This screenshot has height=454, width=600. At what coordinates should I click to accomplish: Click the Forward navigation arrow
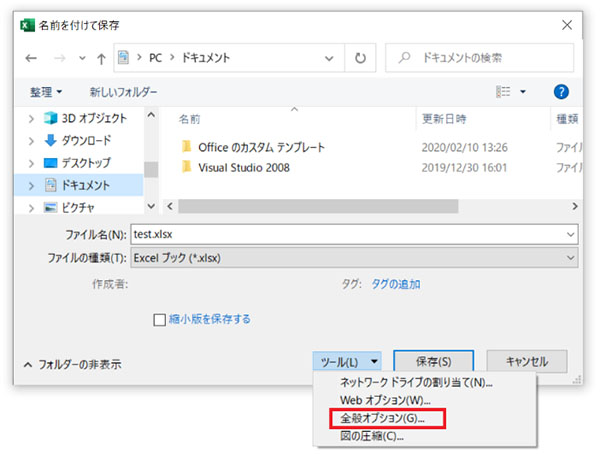point(59,58)
